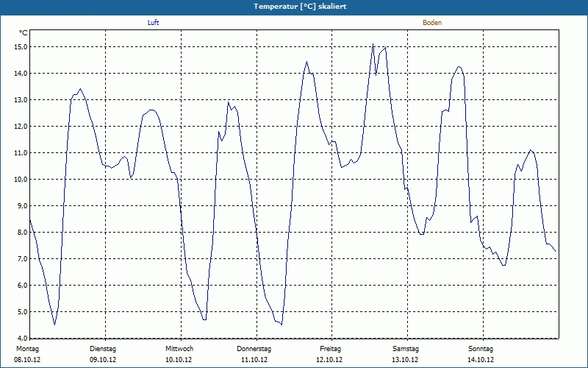The height and width of the screenshot is (368, 588).
Task: Click the 'Mittwoch' day label
Action: pyautogui.click(x=179, y=349)
